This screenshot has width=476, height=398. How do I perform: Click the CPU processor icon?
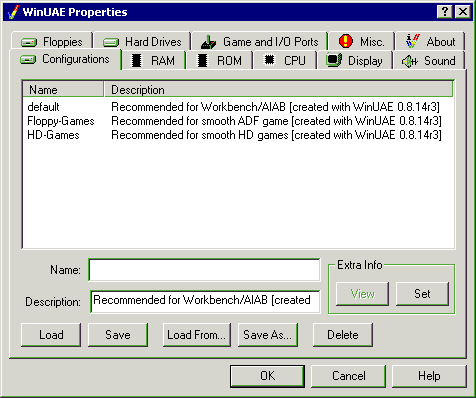(x=269, y=60)
